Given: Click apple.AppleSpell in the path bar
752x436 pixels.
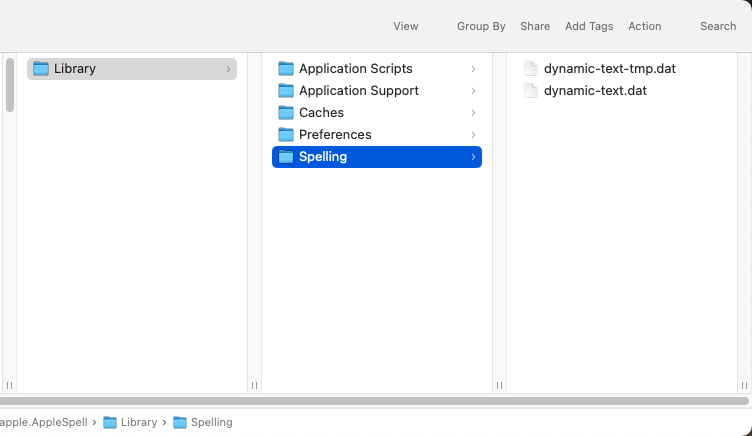Looking at the screenshot, I should pyautogui.click(x=44, y=423).
